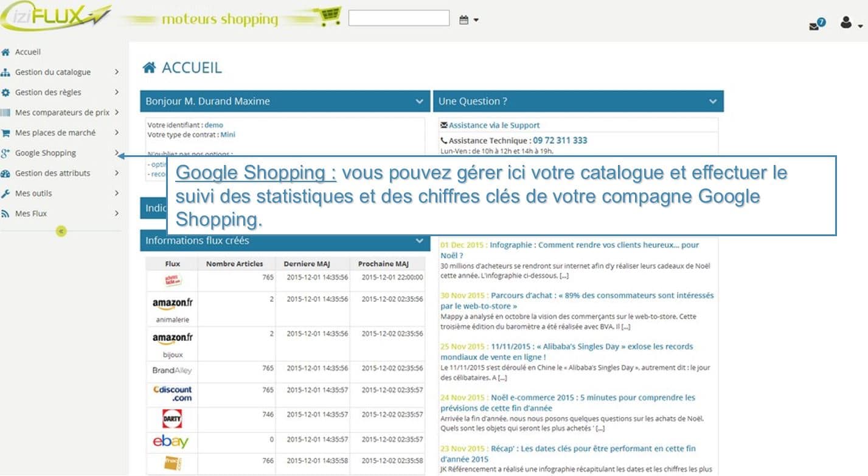Open Assistance via le Support link
The width and height of the screenshot is (868, 476).
(494, 125)
